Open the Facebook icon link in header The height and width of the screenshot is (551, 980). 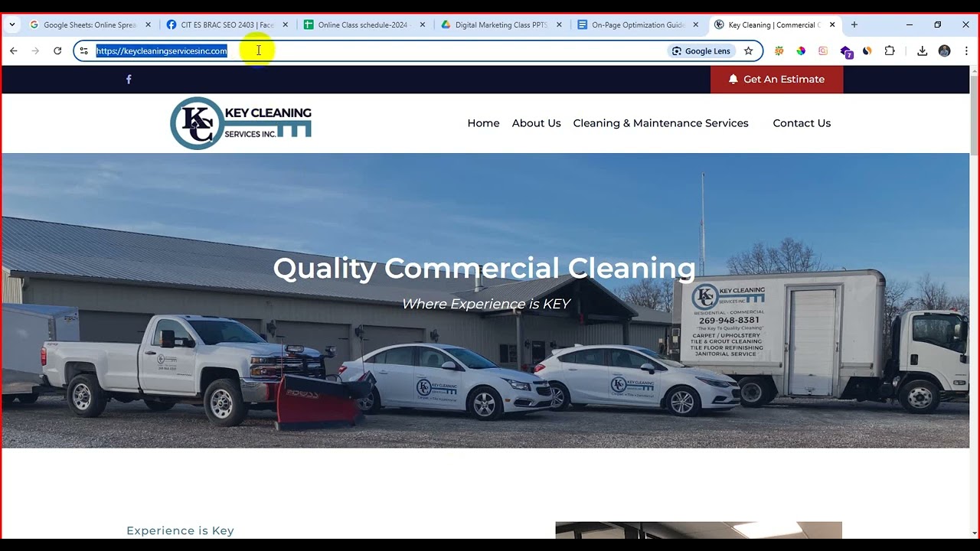click(x=129, y=80)
